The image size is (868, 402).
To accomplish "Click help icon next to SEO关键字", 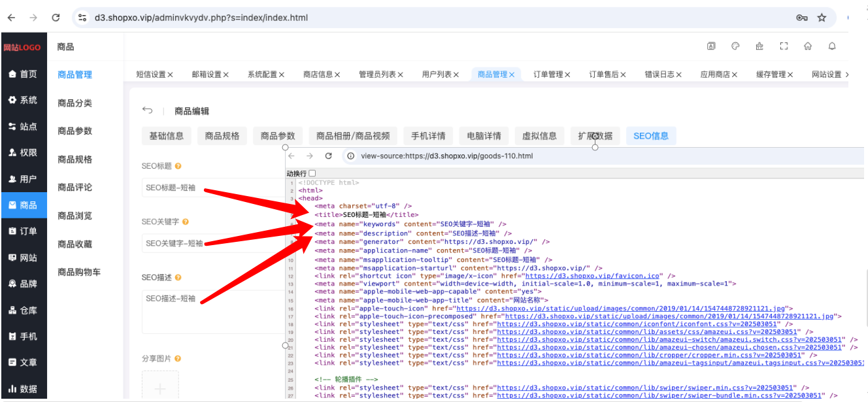I will 186,222.
